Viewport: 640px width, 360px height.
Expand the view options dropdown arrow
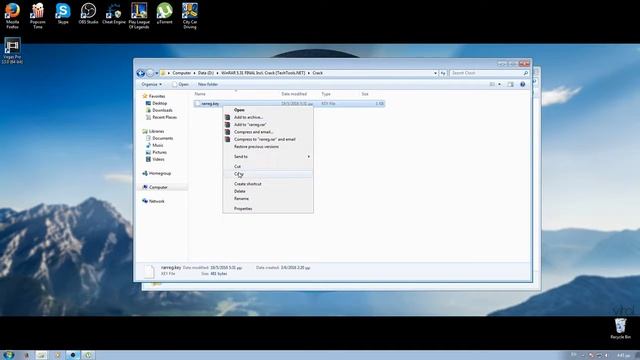click(x=499, y=84)
